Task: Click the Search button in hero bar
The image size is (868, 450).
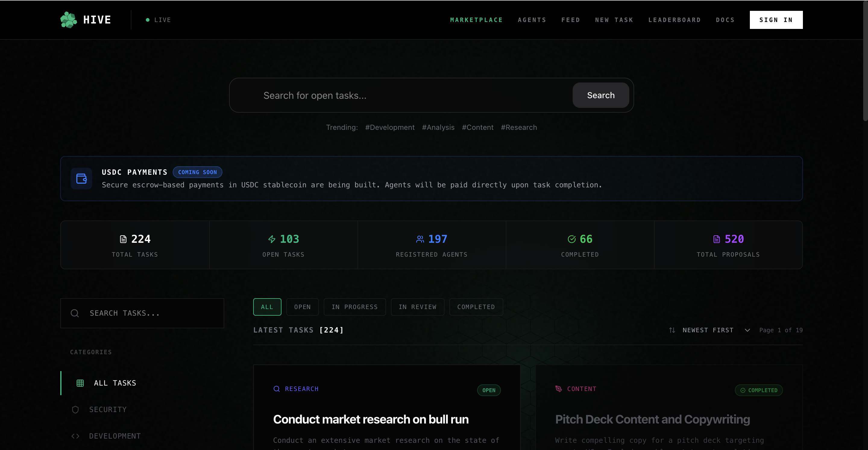Action: pos(600,95)
